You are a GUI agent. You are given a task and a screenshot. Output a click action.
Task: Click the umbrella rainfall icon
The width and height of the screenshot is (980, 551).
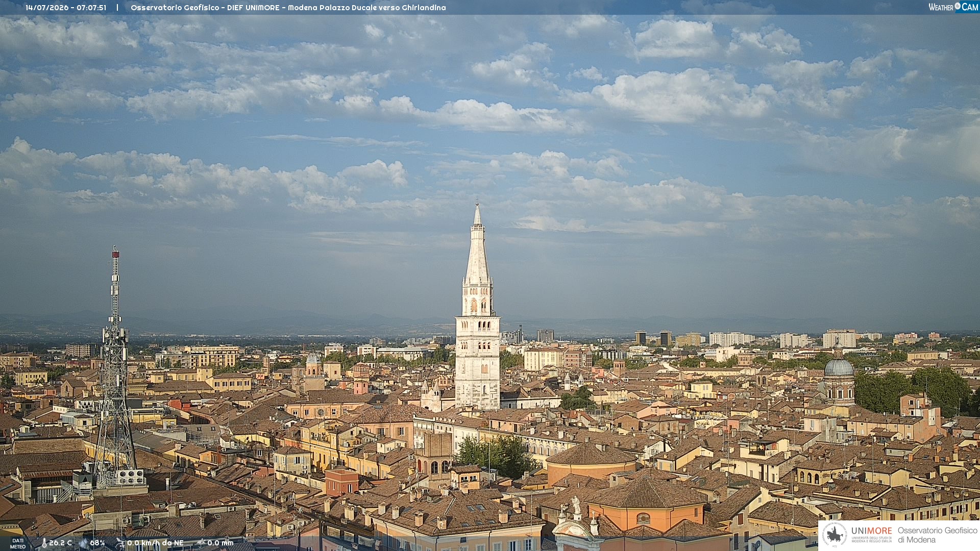tap(201, 543)
